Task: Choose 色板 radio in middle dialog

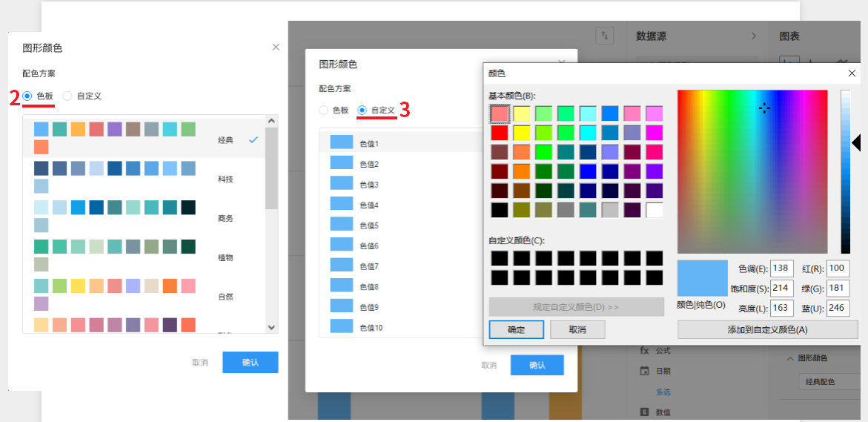Action: pos(323,111)
